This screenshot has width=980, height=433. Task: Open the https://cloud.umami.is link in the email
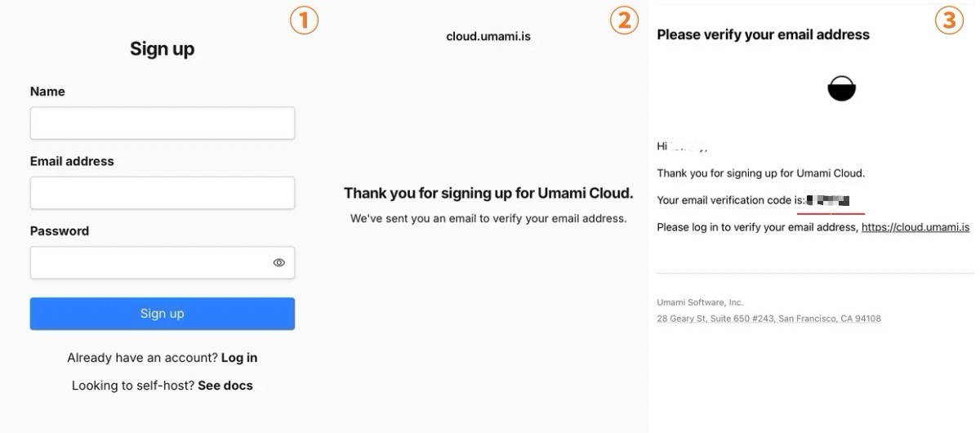point(915,227)
